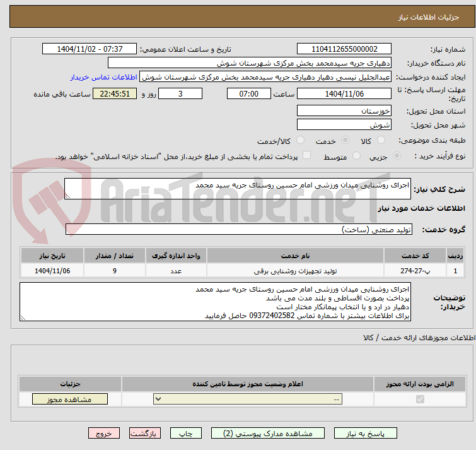This screenshot has height=450, width=476.
Task: Click the ایجاد کننده درخواست field
Action: click(x=265, y=77)
